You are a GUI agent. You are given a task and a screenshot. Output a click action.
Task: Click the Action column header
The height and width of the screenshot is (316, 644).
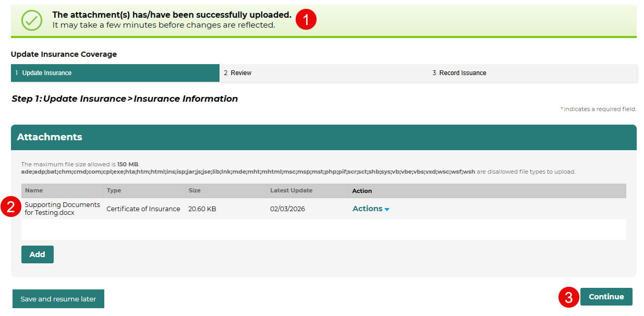pyautogui.click(x=362, y=191)
